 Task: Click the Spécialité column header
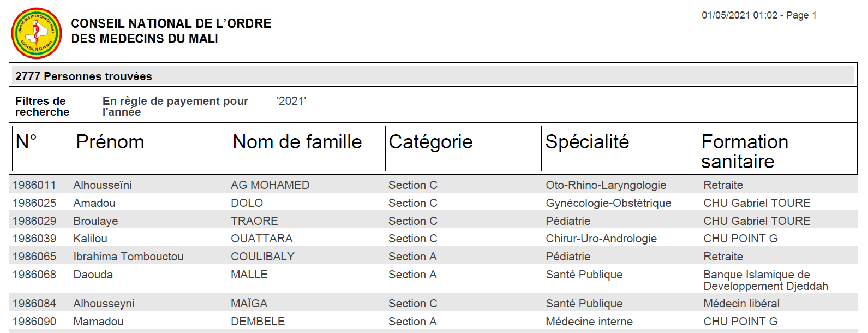click(x=587, y=142)
